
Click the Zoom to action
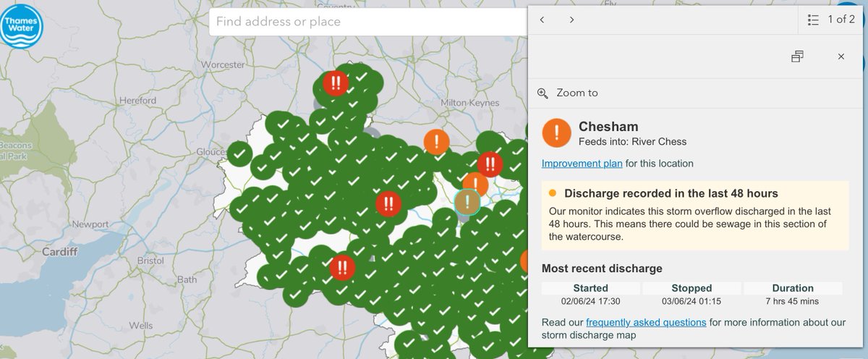point(569,93)
